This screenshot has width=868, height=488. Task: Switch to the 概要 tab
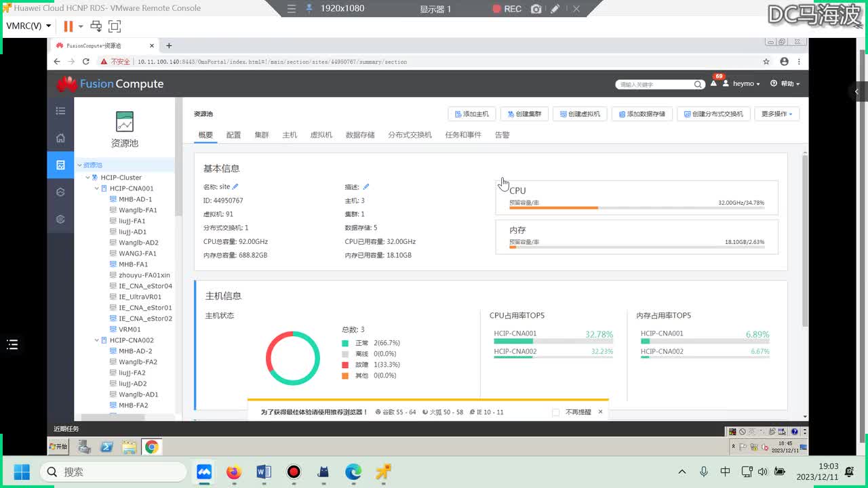click(x=205, y=135)
